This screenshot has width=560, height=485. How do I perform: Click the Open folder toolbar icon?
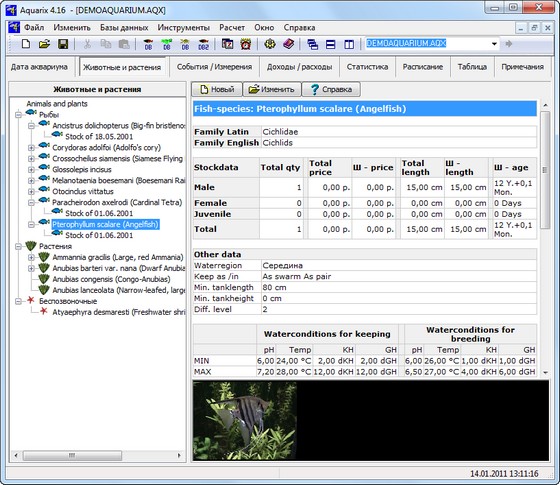click(x=44, y=44)
